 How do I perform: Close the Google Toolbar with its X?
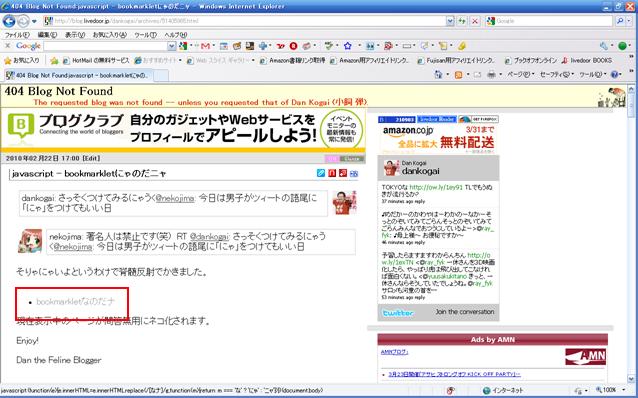tap(7, 46)
